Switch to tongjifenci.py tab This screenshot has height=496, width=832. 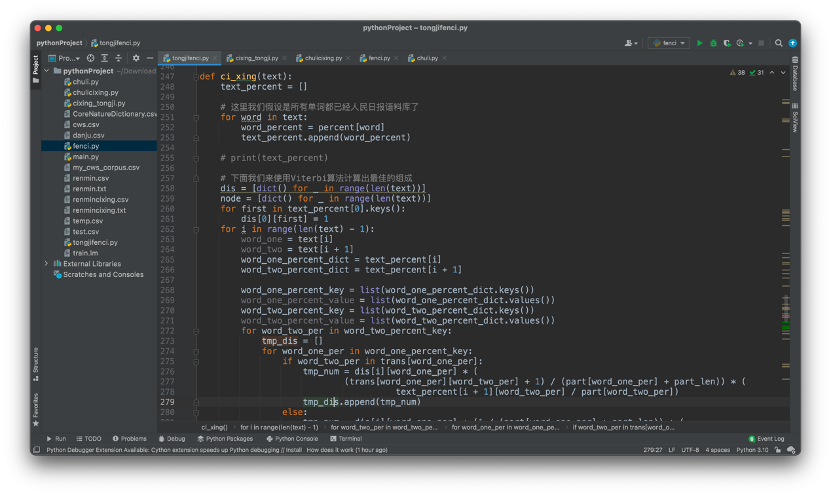190,58
